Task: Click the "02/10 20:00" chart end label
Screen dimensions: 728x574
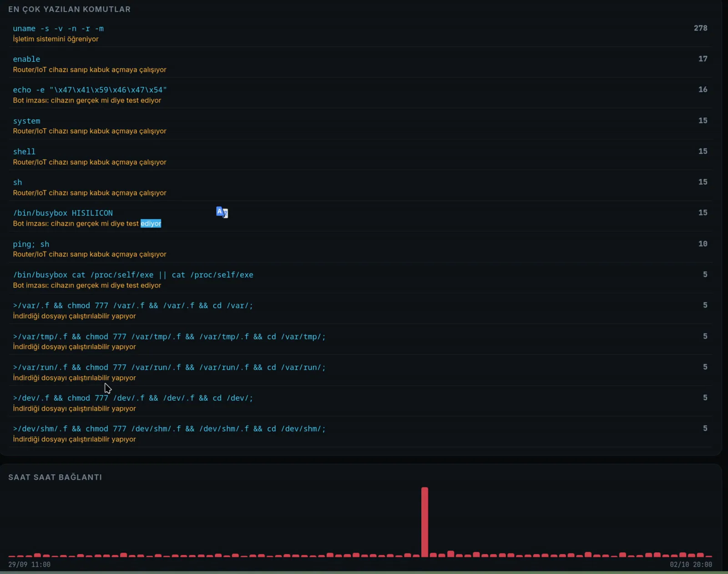Action: pyautogui.click(x=691, y=564)
